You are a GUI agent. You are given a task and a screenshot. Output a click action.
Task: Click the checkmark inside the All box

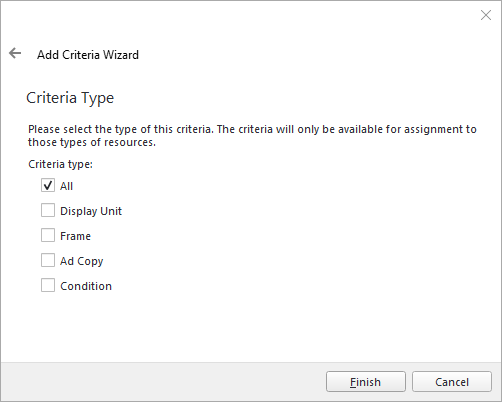click(48, 185)
